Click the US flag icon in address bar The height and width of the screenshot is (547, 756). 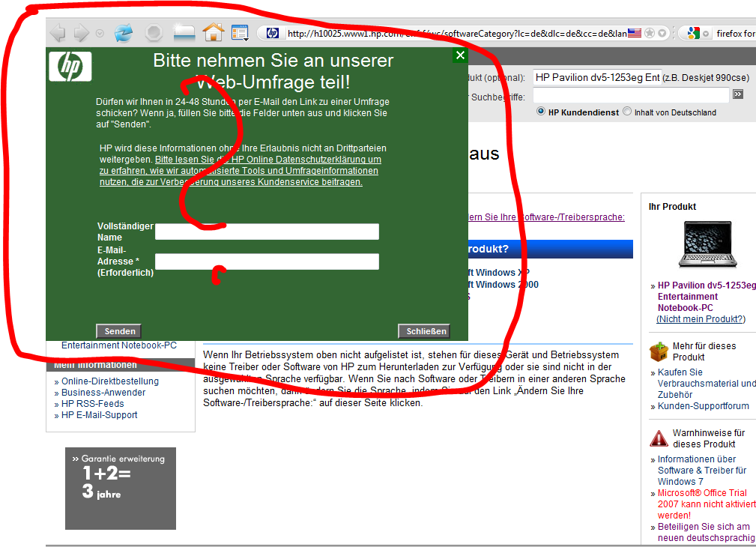(635, 33)
